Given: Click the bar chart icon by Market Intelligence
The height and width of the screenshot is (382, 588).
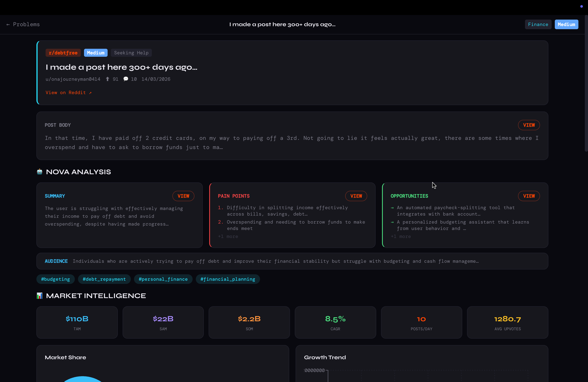Looking at the screenshot, I should [40, 296].
